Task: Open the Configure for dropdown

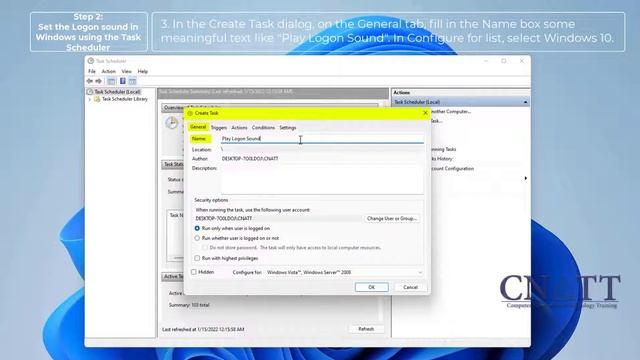Action: tap(344, 272)
